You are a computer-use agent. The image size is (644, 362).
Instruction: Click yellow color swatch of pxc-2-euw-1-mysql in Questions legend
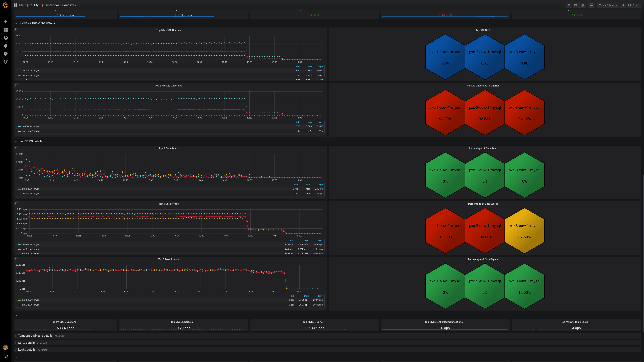pyautogui.click(x=19, y=131)
